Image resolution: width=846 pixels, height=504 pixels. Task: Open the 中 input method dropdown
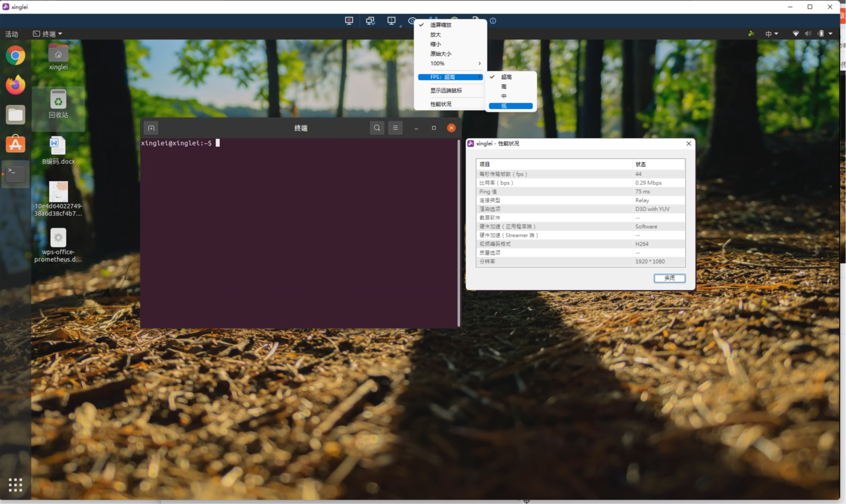point(772,34)
